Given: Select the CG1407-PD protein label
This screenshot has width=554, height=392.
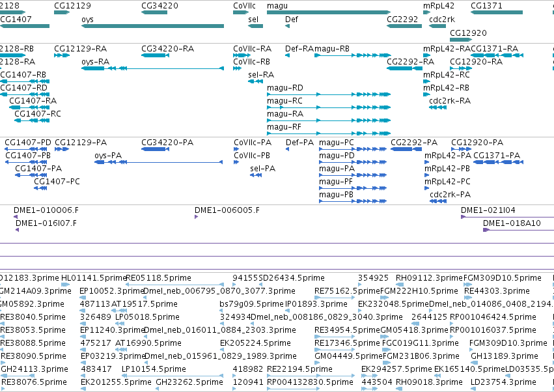Looking at the screenshot, I should [28, 143].
